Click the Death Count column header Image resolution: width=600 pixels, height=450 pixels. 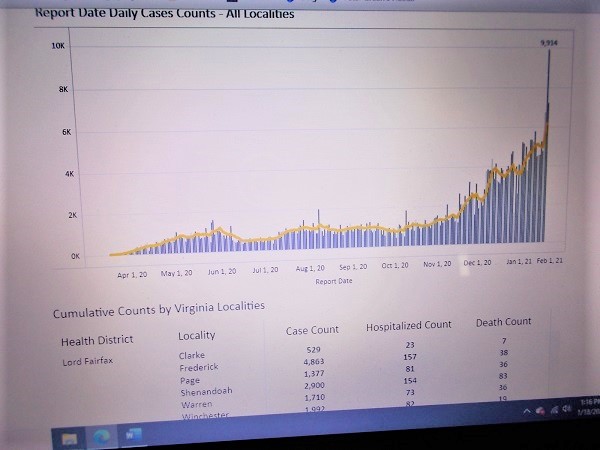point(503,322)
